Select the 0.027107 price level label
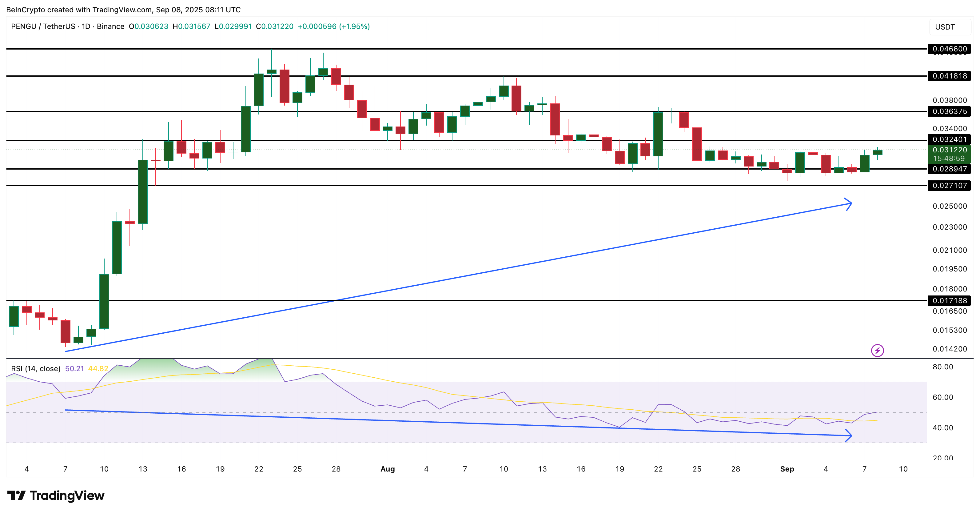980x514 pixels. pyautogui.click(x=949, y=185)
